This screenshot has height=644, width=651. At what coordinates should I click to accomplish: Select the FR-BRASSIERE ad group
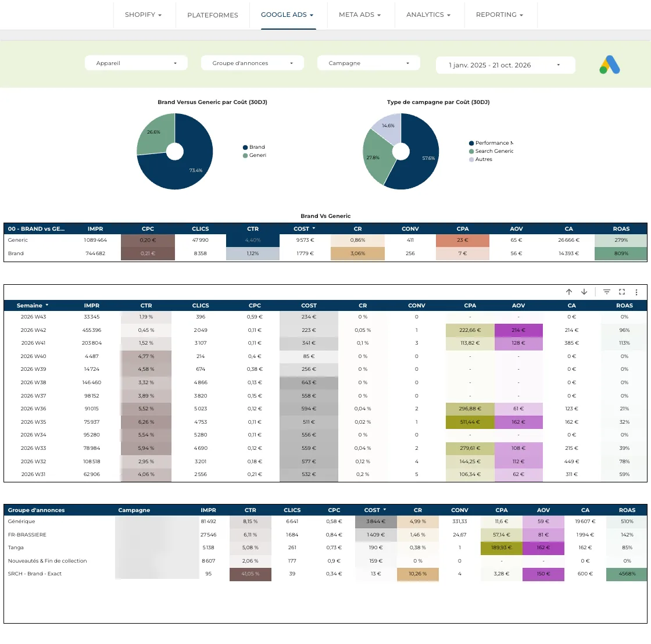point(27,535)
